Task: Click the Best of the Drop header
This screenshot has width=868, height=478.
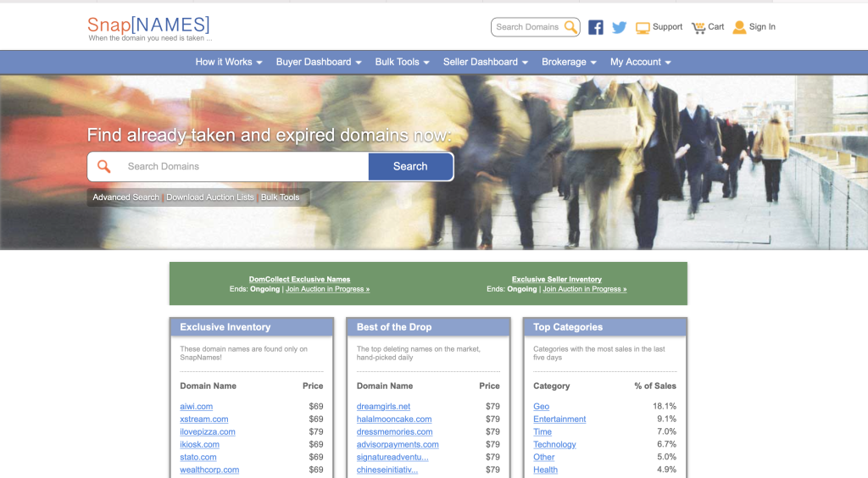Action: click(428, 327)
